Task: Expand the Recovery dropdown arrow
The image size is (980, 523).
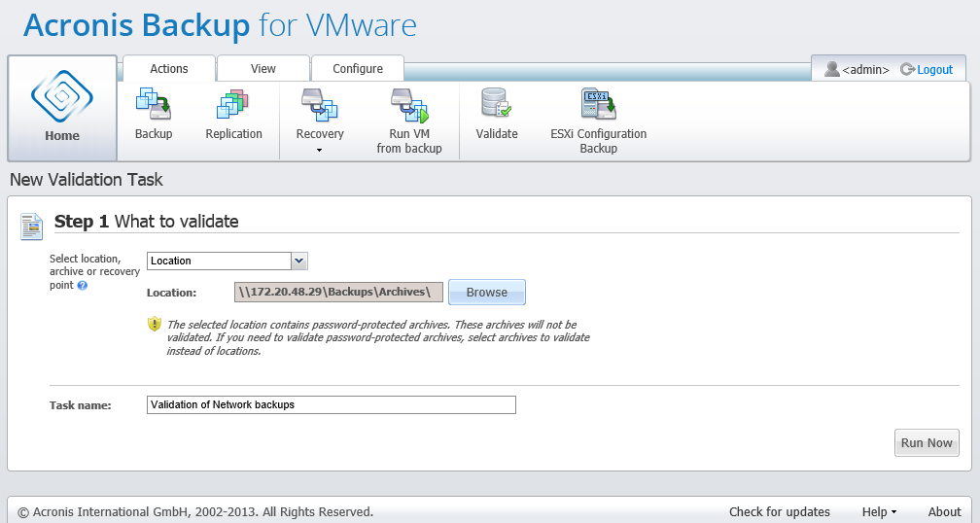Action: [x=319, y=150]
